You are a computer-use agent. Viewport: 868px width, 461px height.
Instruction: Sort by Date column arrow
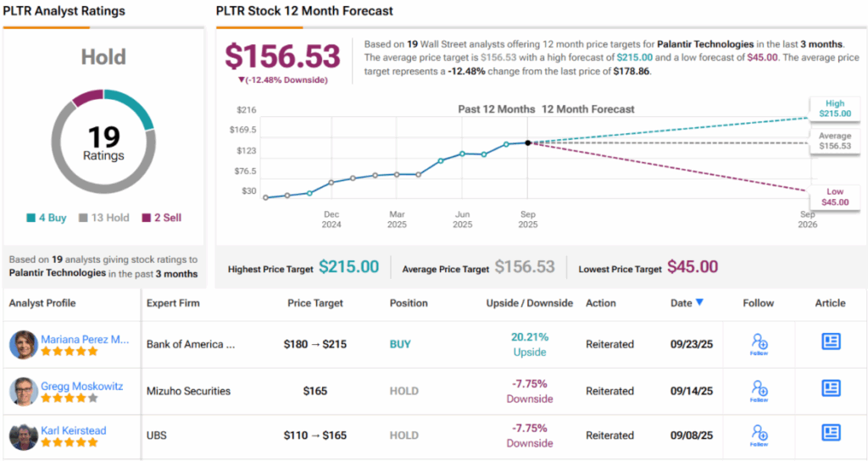tap(699, 303)
